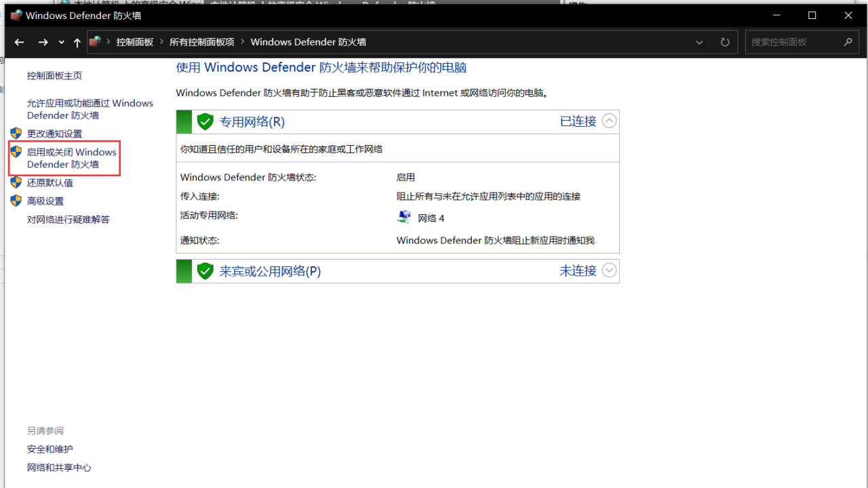The width and height of the screenshot is (868, 488).
Task: Click the search magnifier icon
Action: point(848,42)
